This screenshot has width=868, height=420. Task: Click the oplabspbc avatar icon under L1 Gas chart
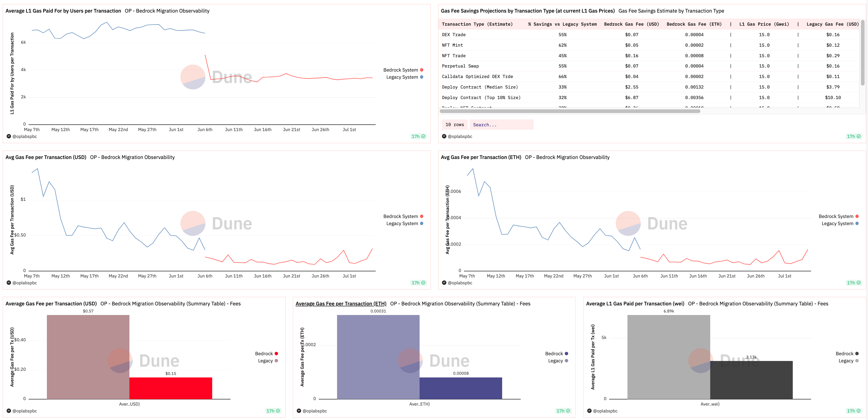pyautogui.click(x=9, y=136)
